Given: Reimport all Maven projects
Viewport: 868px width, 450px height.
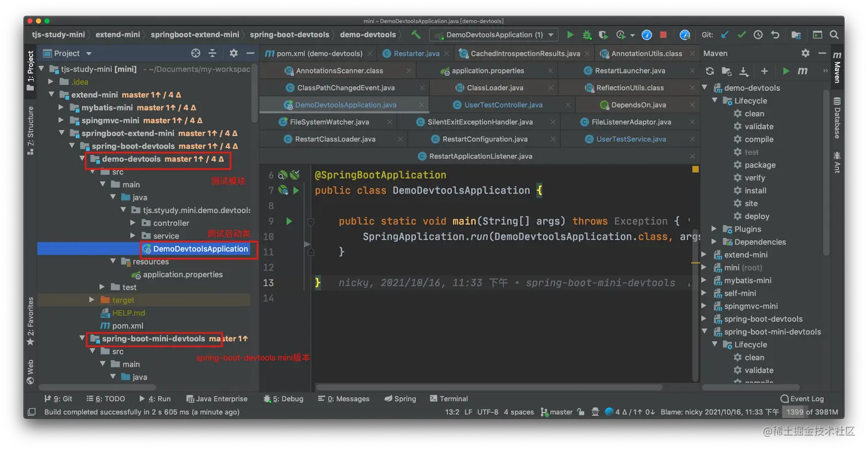Looking at the screenshot, I should click(x=710, y=71).
